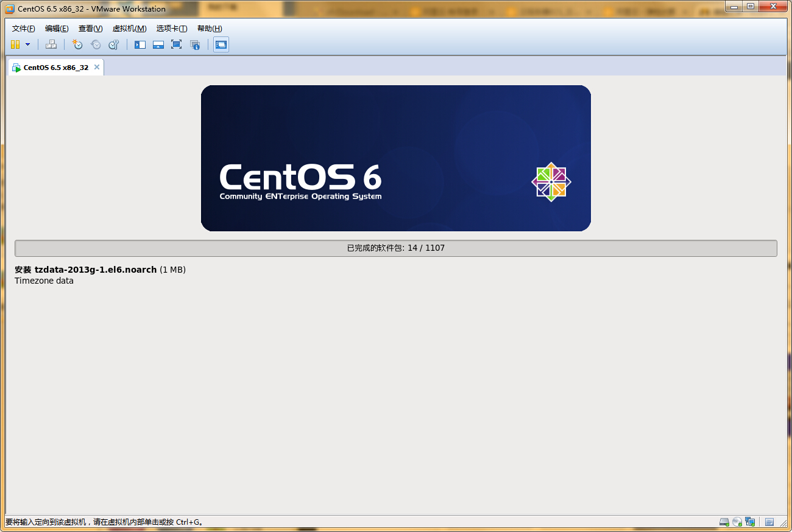Click the CD/DVD drive status icon

coord(737,522)
